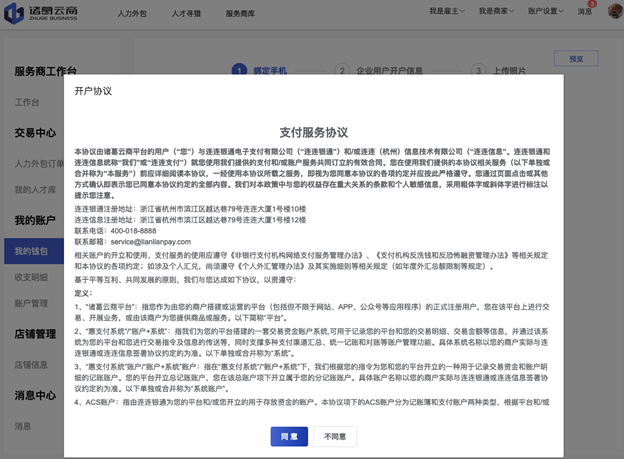The image size is (624, 459).
Task: Expand the 账户设置 dropdown
Action: click(x=546, y=11)
